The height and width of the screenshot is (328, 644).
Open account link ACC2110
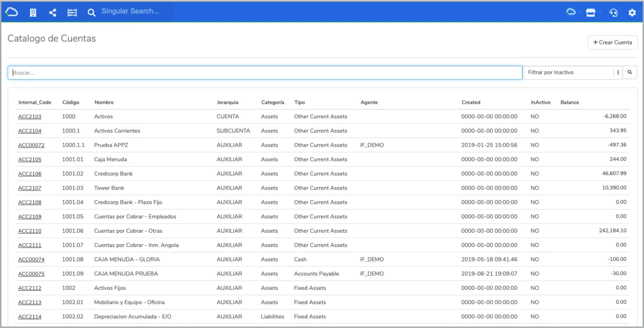point(30,230)
